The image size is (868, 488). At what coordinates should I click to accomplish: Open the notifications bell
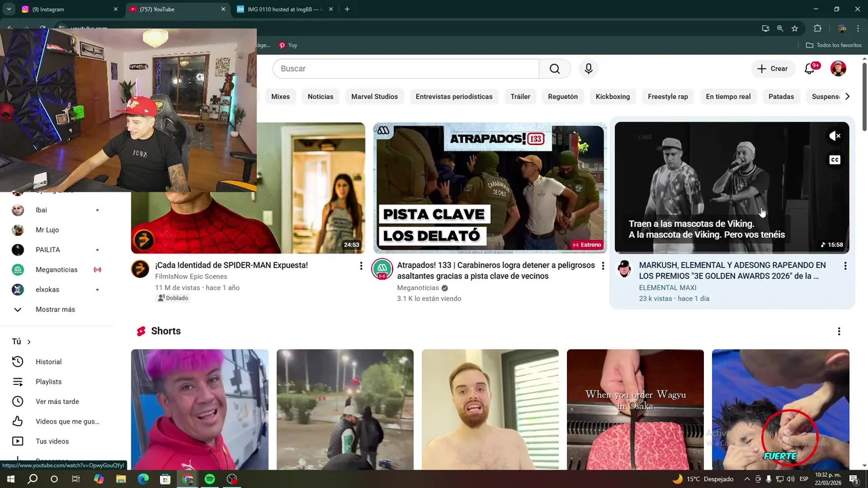point(810,68)
